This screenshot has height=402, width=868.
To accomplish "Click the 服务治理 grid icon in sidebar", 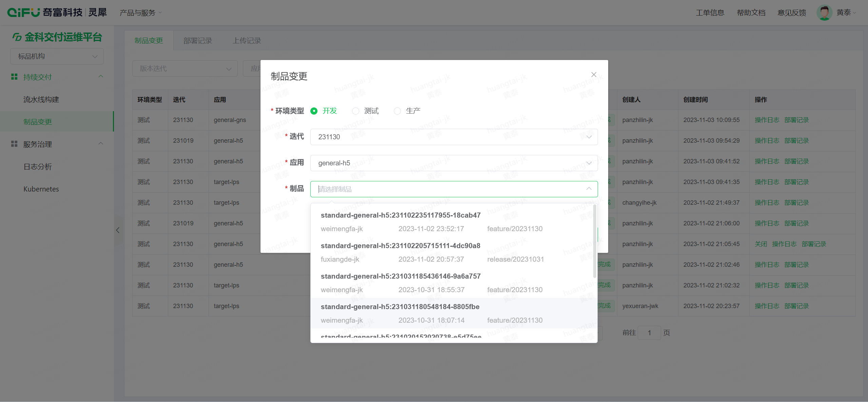I will (14, 144).
